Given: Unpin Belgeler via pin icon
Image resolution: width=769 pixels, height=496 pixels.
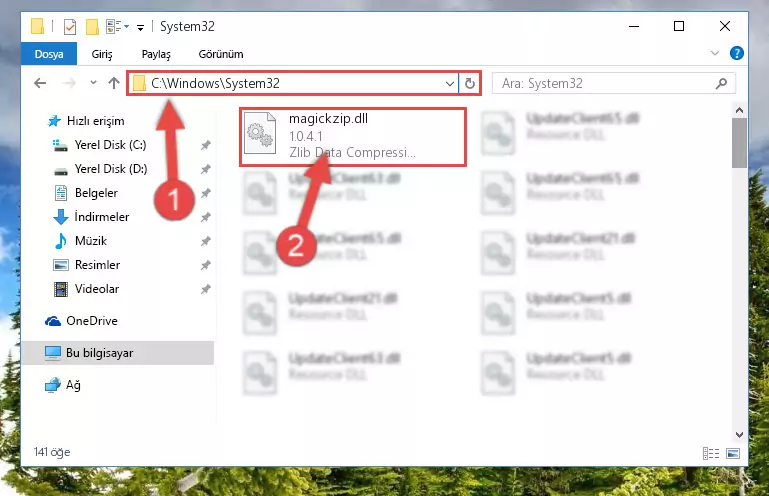Looking at the screenshot, I should (x=205, y=193).
